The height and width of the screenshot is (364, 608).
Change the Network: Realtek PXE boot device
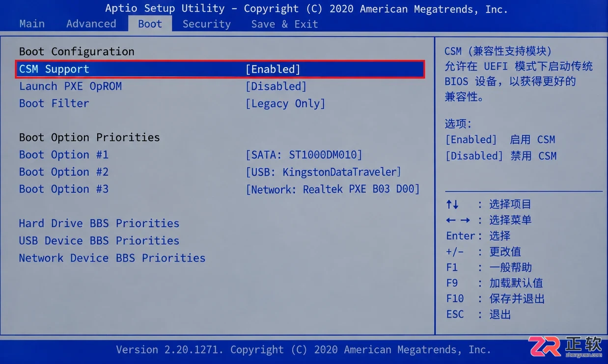333,189
